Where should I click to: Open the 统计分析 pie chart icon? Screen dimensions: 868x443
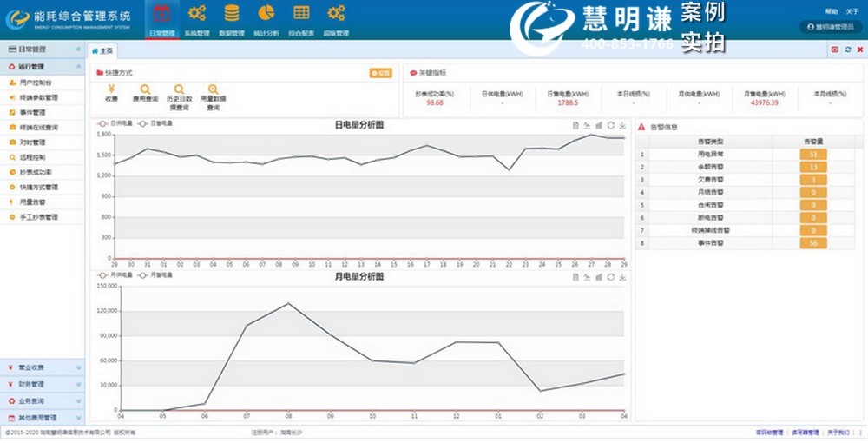click(266, 13)
